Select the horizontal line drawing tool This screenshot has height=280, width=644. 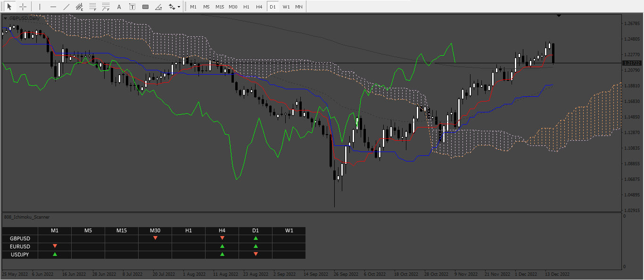tap(53, 7)
